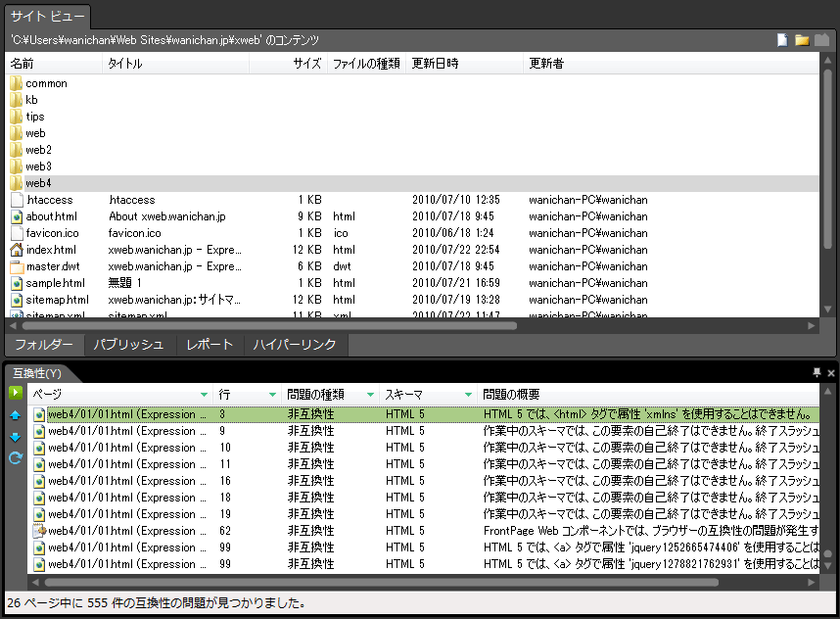Image resolution: width=840 pixels, height=619 pixels.
Task: Run the compatibility checker with the green play icon
Action: coord(15,393)
